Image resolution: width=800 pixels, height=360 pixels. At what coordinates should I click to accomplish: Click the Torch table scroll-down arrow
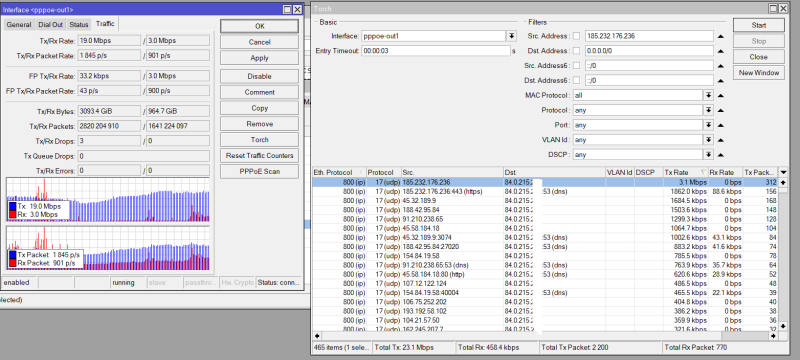pyautogui.click(x=784, y=326)
